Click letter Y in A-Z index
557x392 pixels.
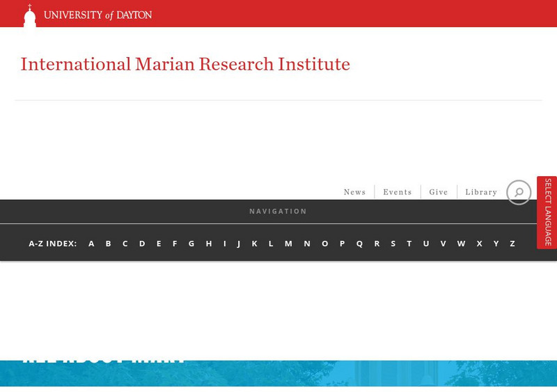click(496, 244)
